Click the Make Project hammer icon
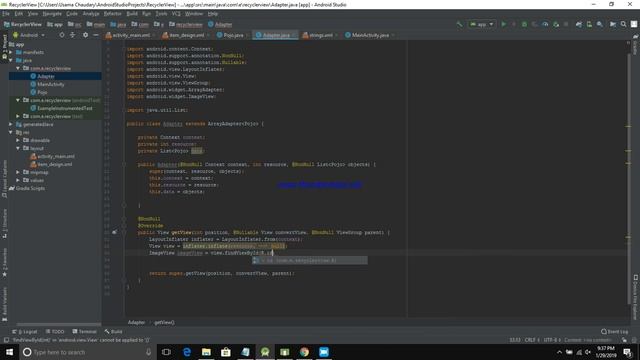Image resolution: width=640 pixels, height=360 pixels. (x=460, y=24)
